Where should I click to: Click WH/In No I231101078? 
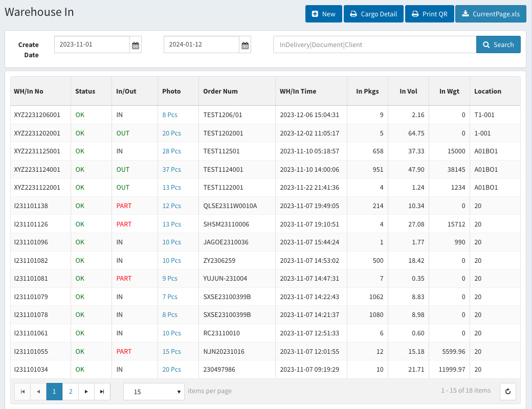tap(31, 315)
